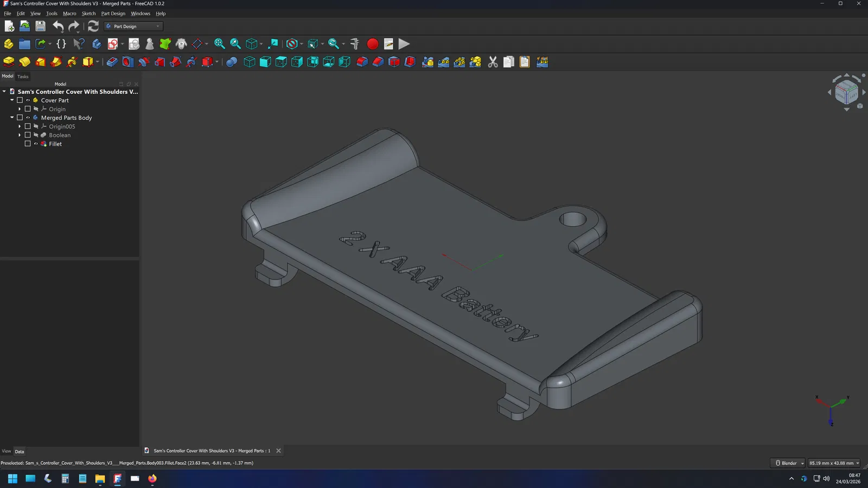Select the Boolean operation icon

pyautogui.click(x=232, y=62)
